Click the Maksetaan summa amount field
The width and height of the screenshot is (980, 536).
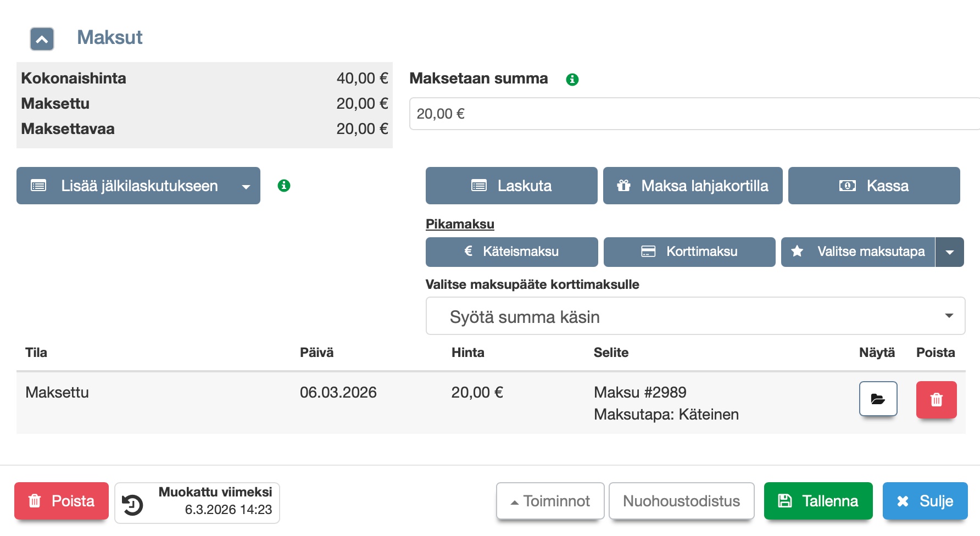coord(692,114)
